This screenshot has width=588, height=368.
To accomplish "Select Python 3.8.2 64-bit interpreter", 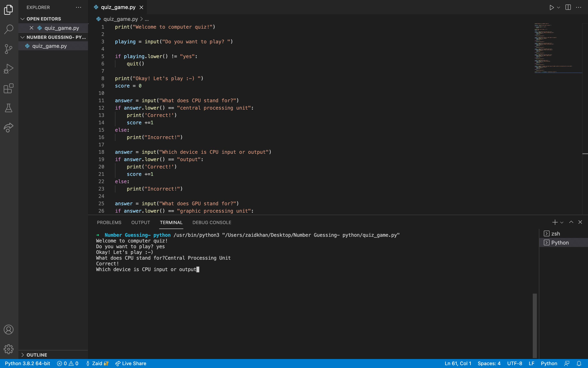I will 27,363.
